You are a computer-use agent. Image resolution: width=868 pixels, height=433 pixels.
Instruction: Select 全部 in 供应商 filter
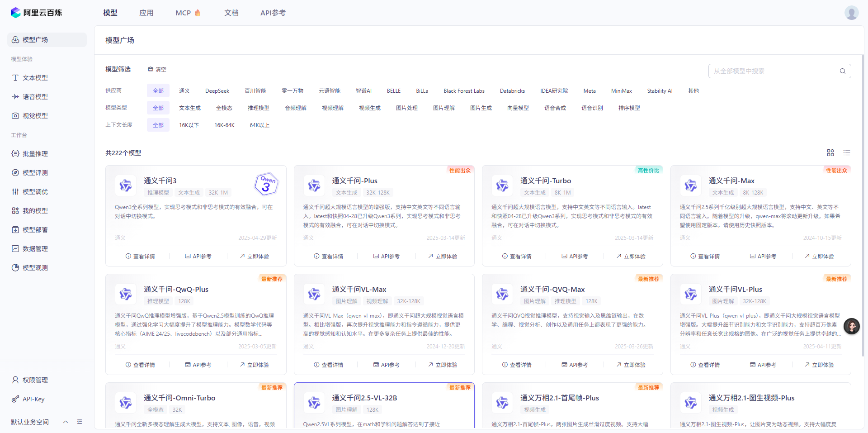[x=158, y=91]
